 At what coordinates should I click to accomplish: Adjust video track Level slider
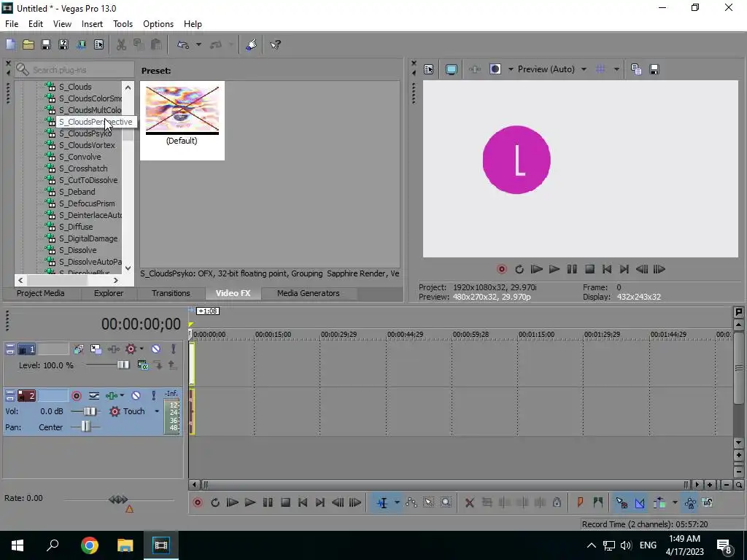coord(123,365)
